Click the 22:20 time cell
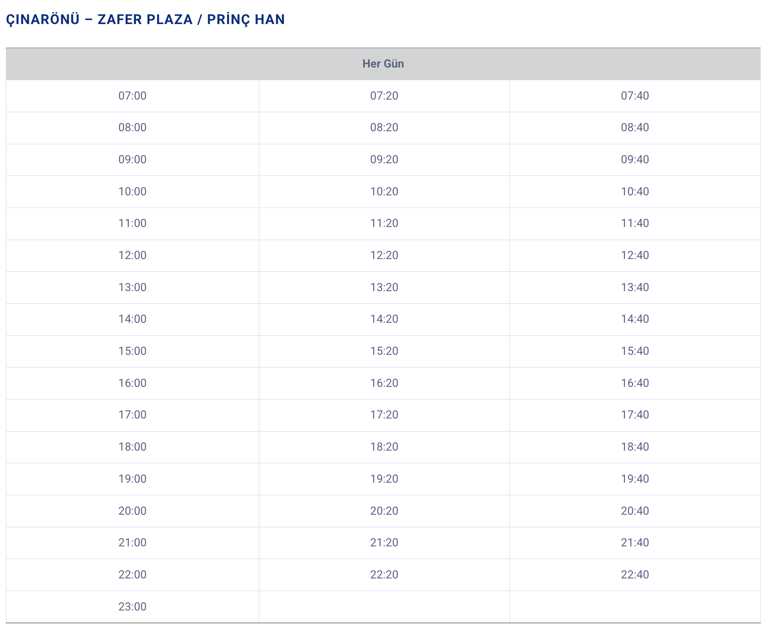Screen dimensions: 770x632 [x=384, y=575]
